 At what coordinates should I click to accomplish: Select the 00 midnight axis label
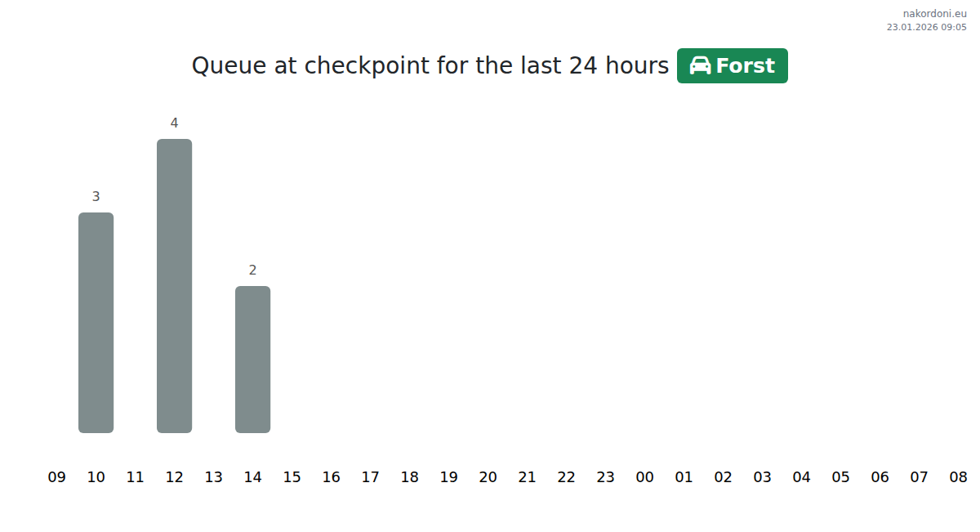(x=644, y=477)
